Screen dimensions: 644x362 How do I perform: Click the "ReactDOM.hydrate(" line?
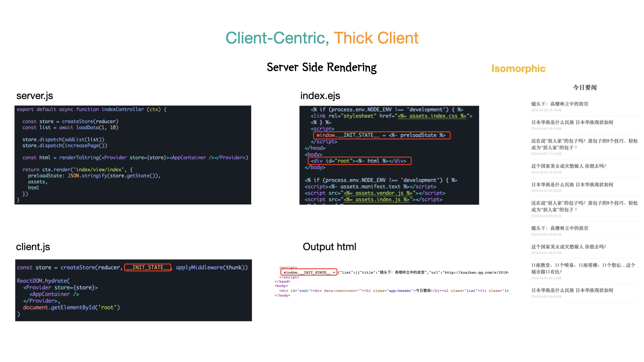click(x=43, y=281)
